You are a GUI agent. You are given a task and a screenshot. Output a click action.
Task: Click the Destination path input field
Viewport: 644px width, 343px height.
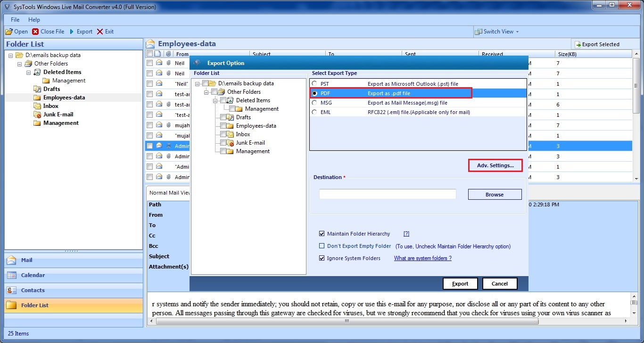pyautogui.click(x=388, y=194)
